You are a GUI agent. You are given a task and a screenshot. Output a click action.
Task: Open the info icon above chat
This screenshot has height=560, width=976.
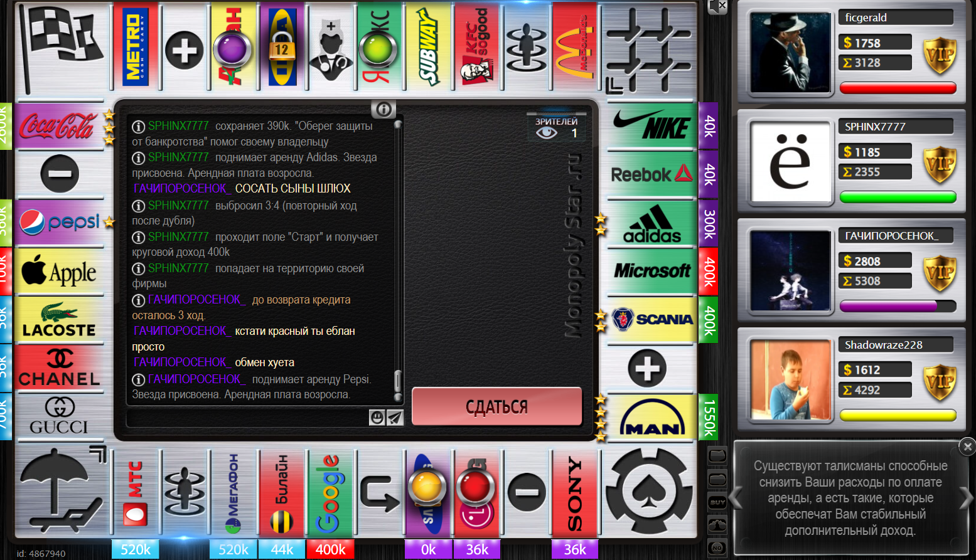click(383, 109)
